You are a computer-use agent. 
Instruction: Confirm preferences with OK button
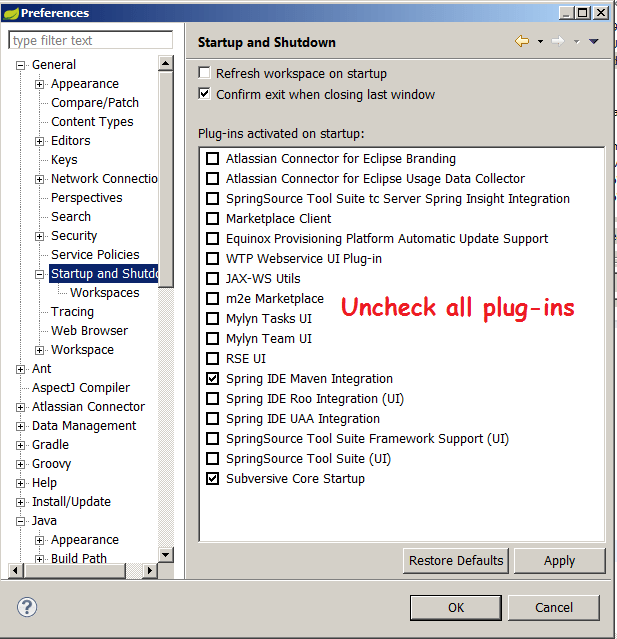tap(456, 608)
